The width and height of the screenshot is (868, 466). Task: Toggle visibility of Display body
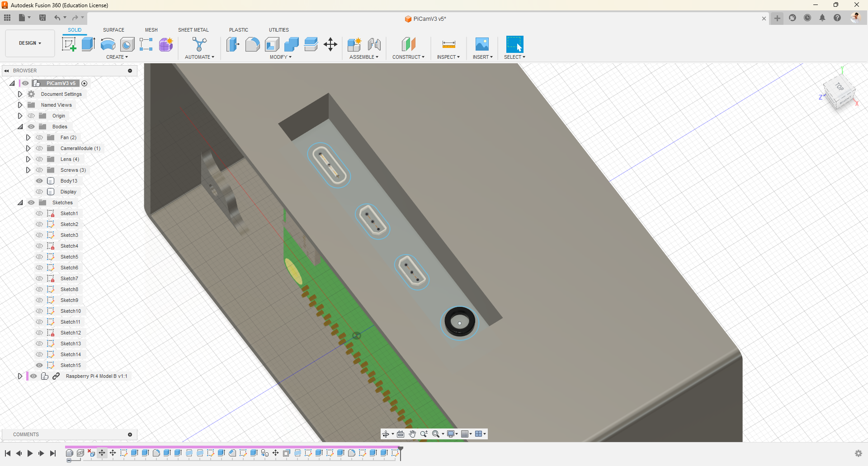coord(39,192)
